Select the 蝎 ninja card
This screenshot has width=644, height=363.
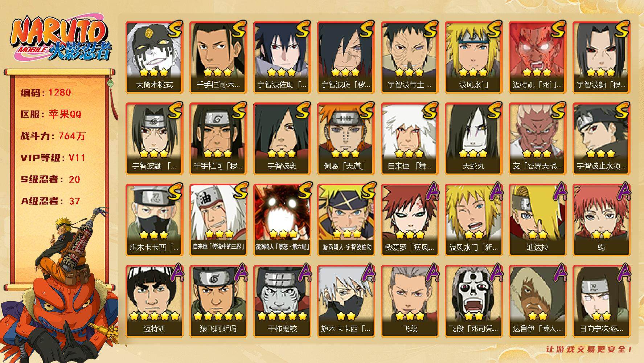601,220
